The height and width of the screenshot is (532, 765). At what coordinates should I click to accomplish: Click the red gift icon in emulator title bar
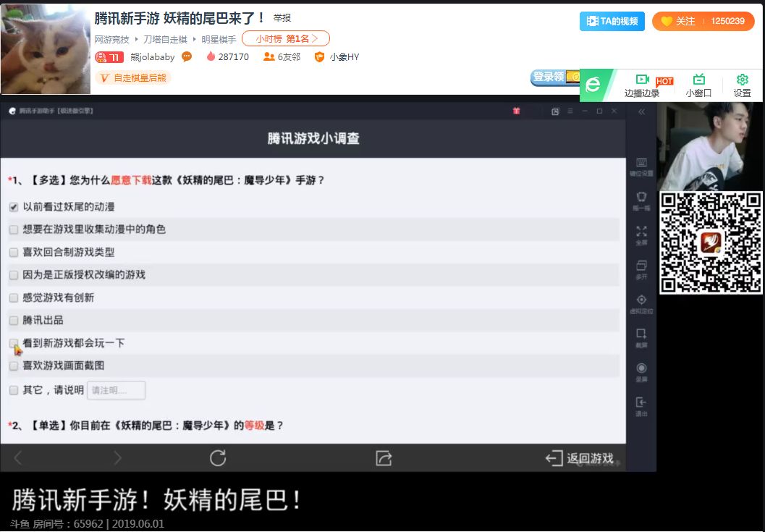click(x=516, y=111)
